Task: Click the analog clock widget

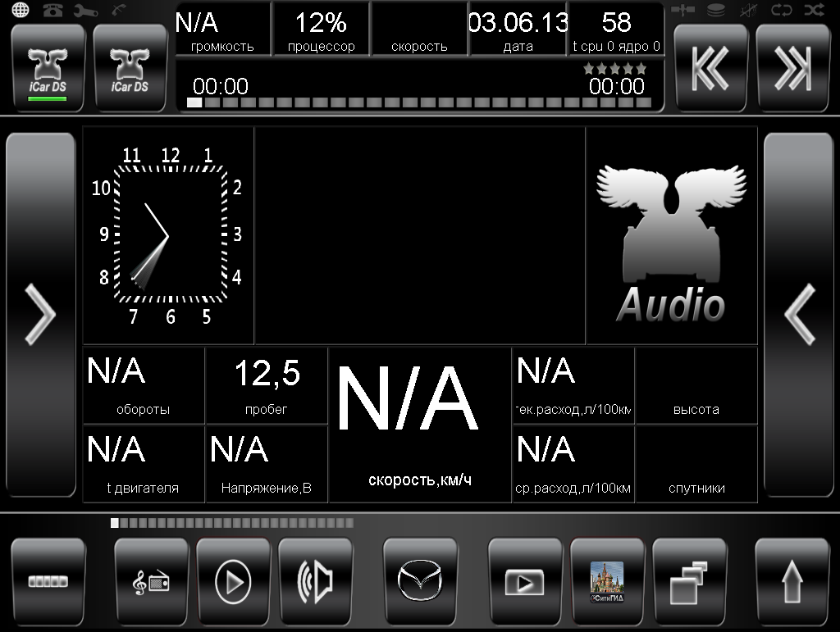Action: (x=169, y=236)
